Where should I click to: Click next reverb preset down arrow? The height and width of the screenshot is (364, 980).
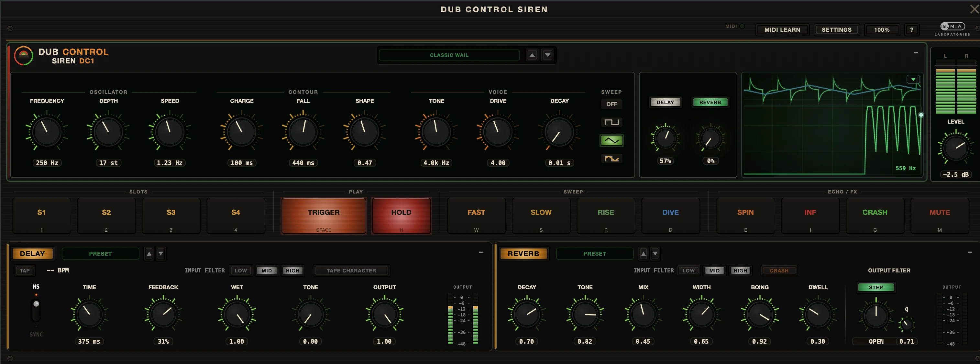tap(655, 254)
